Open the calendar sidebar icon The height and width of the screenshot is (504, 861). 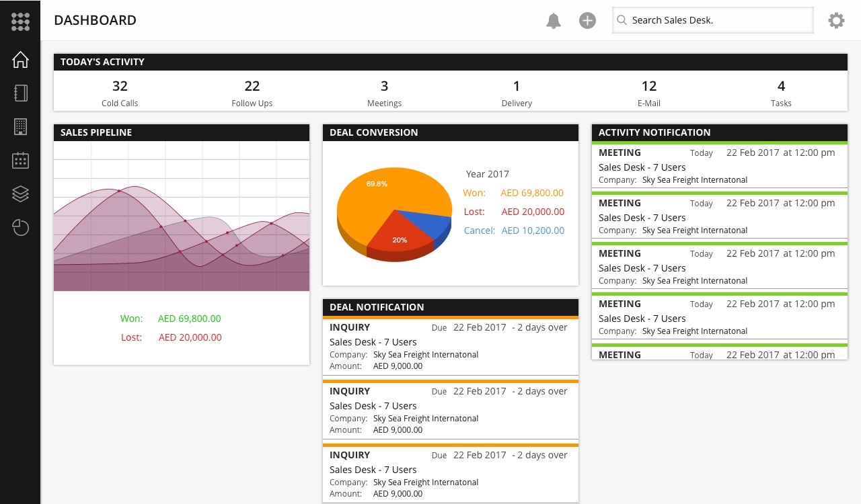point(20,160)
